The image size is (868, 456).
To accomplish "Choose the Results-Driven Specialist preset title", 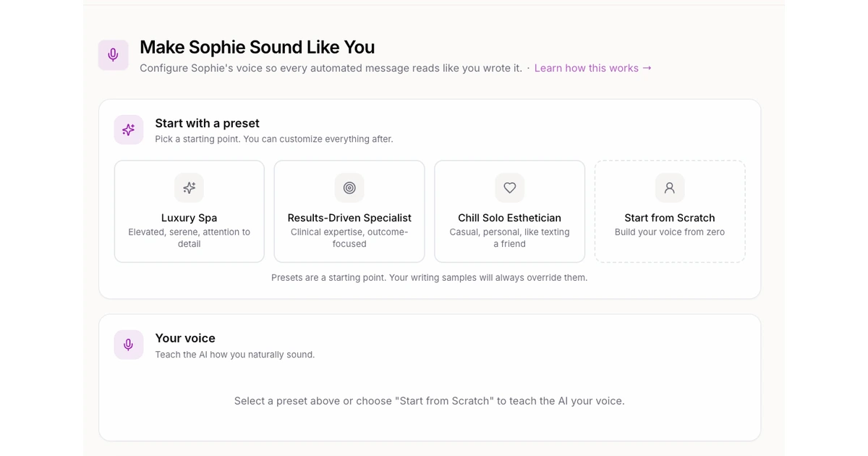I will coord(349,218).
